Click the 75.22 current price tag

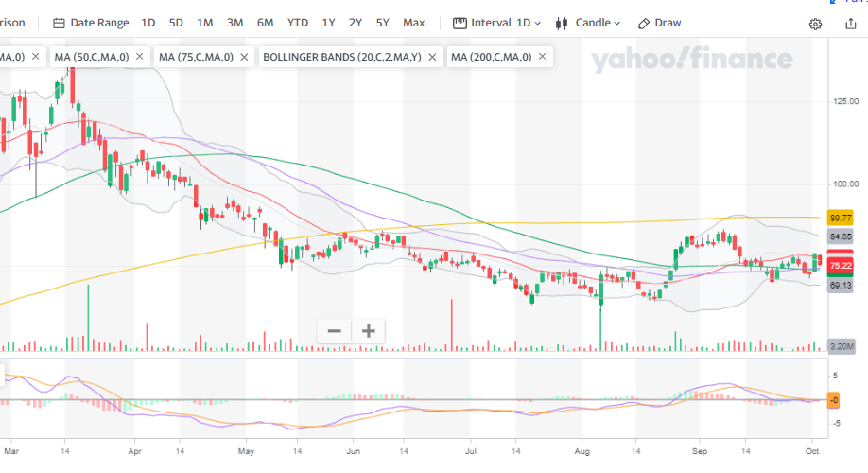tap(841, 266)
